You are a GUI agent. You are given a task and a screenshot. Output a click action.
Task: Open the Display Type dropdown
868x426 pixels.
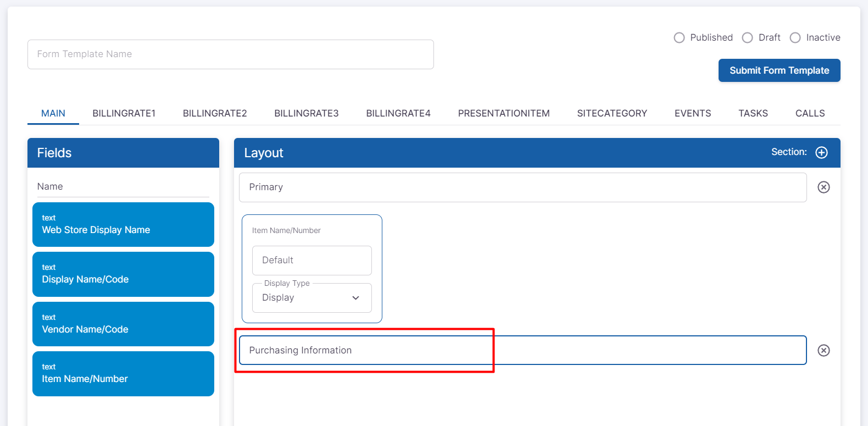[x=311, y=298]
